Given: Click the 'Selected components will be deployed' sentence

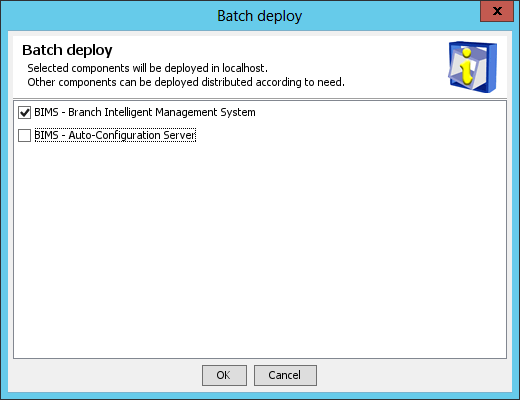Looking at the screenshot, I should pyautogui.click(x=147, y=68).
